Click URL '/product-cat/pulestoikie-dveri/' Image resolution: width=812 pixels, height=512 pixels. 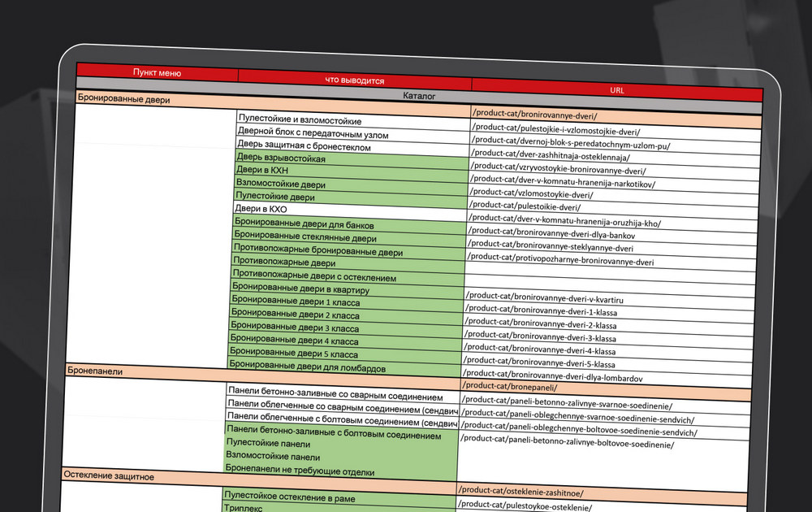pyautogui.click(x=525, y=206)
